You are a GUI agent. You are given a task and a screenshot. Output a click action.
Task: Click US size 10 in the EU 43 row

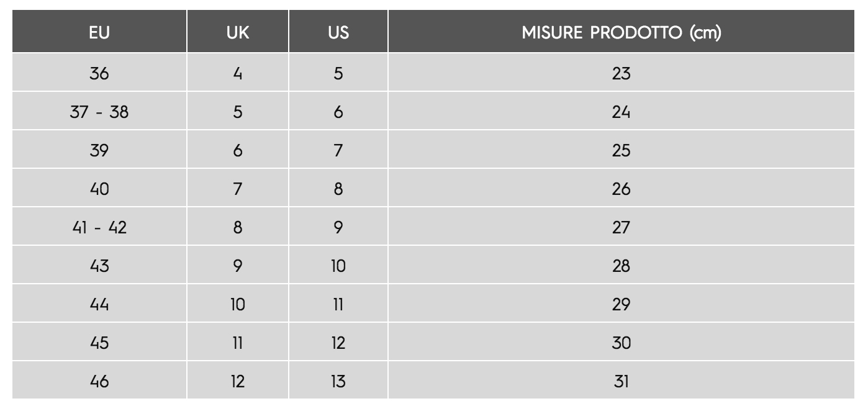pyautogui.click(x=338, y=266)
